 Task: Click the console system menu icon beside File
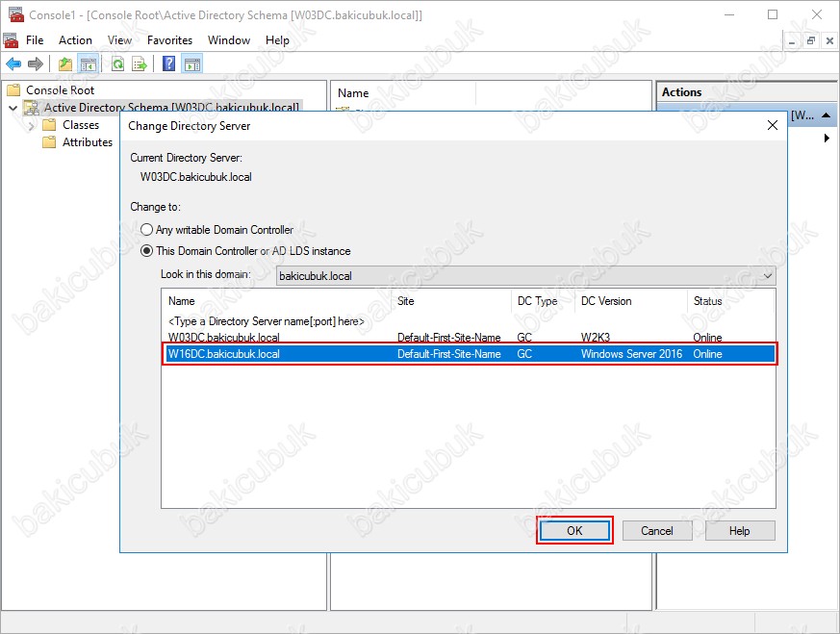click(11, 40)
